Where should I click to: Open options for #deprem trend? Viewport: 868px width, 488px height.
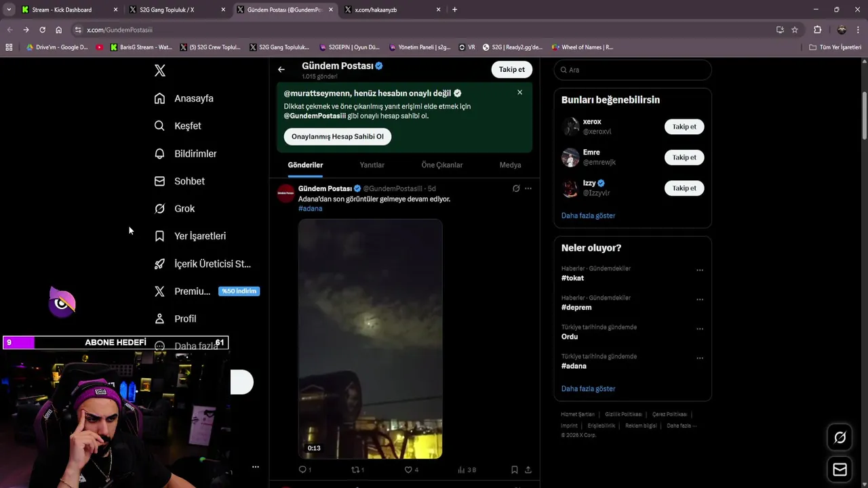point(700,299)
